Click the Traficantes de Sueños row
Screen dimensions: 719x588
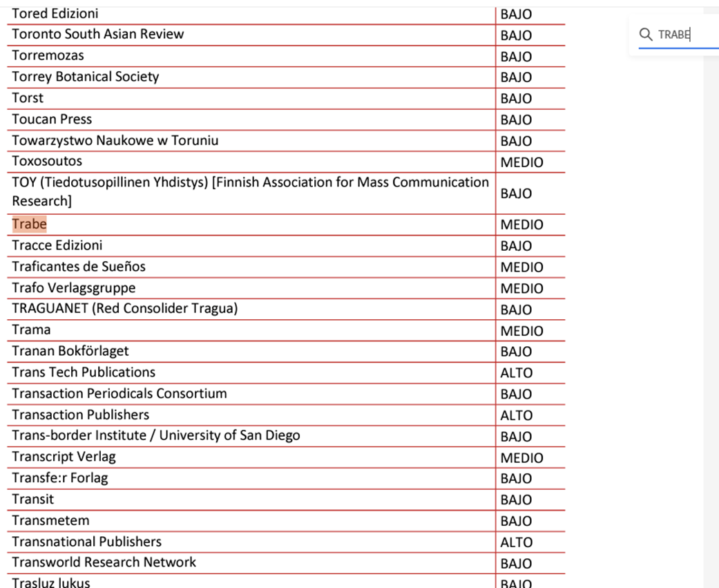(x=79, y=267)
